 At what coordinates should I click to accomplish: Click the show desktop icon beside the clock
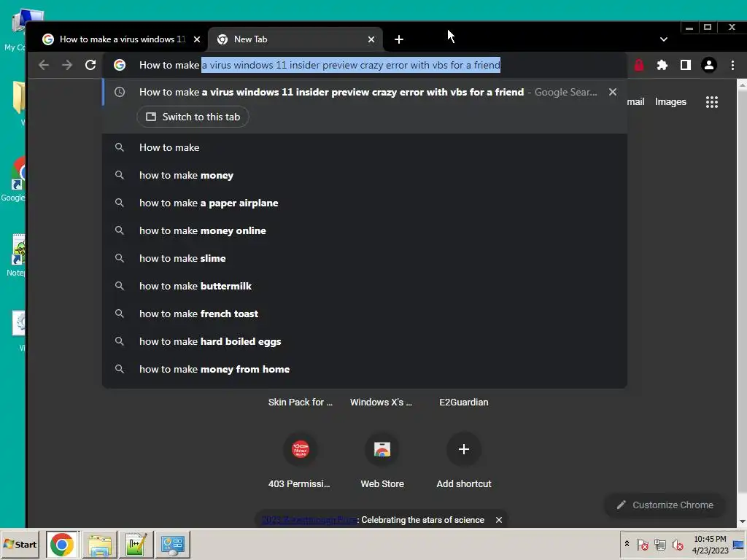tap(738, 544)
